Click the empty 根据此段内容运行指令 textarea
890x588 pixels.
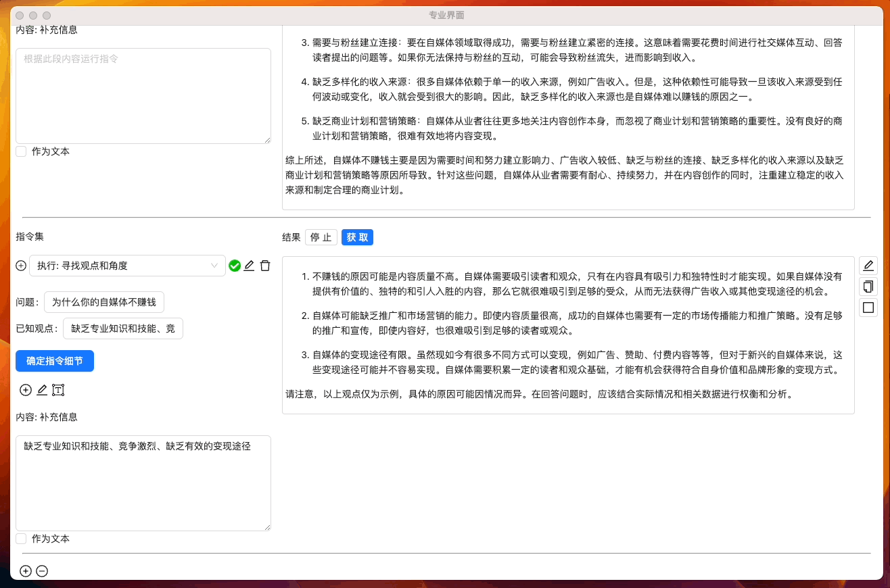tap(143, 96)
